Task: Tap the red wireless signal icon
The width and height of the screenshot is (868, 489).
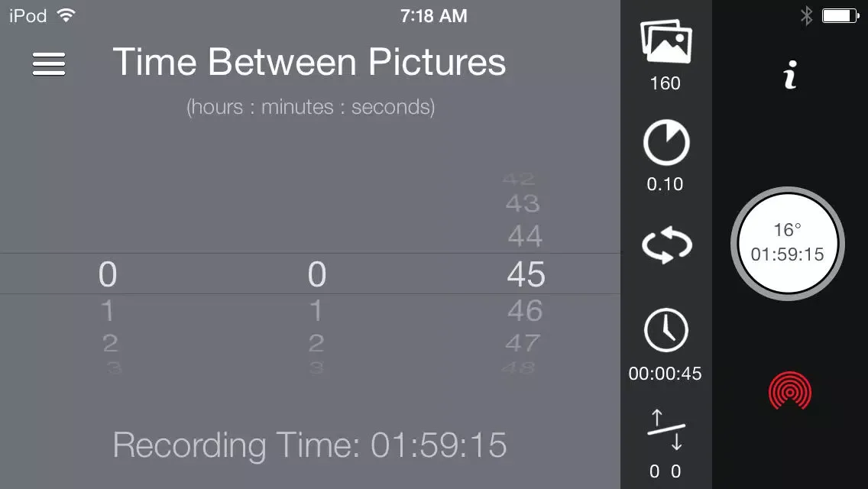Action: 790,390
